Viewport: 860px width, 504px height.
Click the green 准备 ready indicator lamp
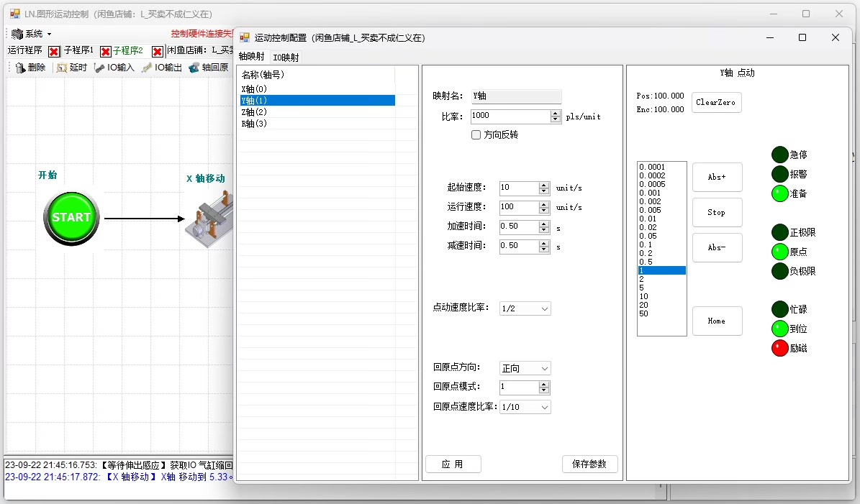[779, 193]
